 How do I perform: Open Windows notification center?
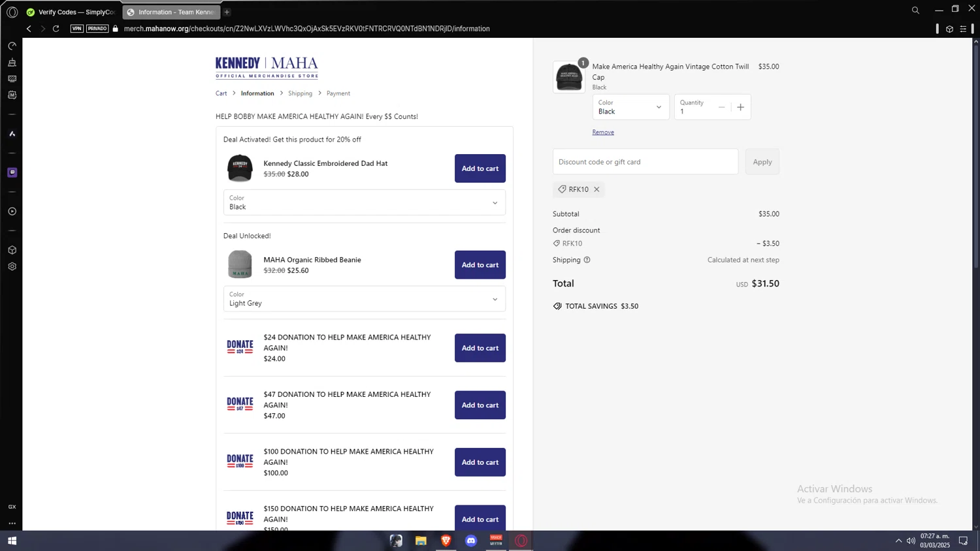click(x=963, y=541)
